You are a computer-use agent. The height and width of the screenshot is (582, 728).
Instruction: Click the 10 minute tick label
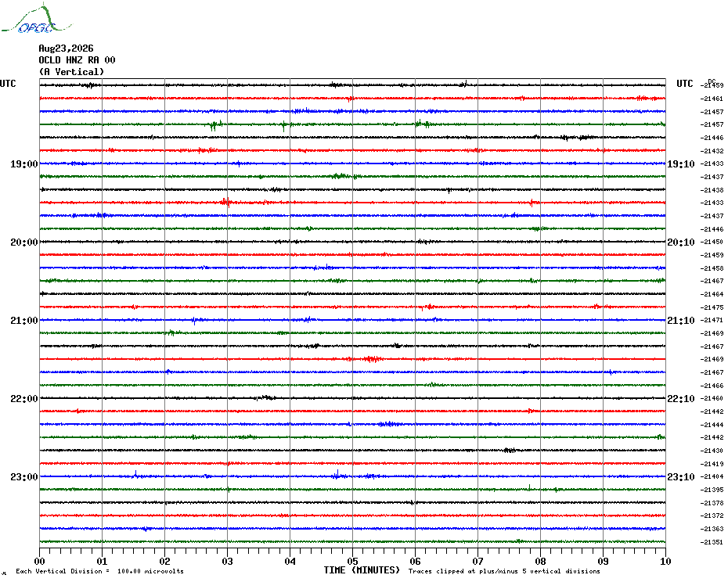[666, 561]
